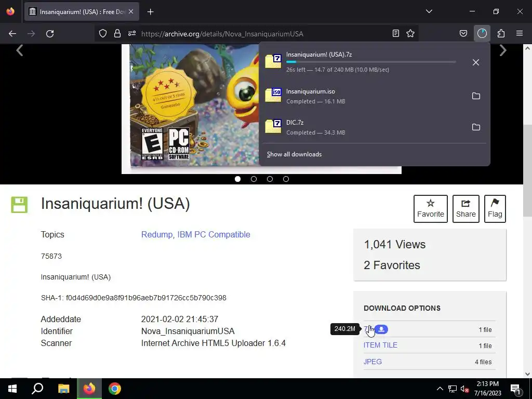Select second carousel dot

click(x=254, y=179)
